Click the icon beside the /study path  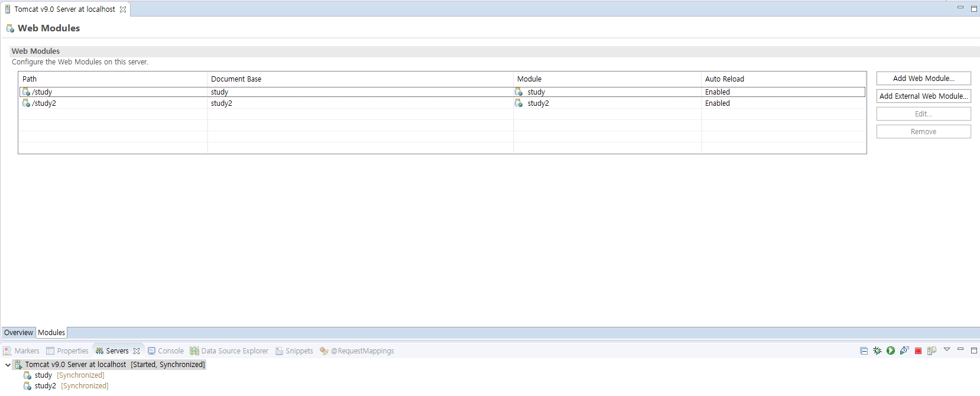(26, 92)
